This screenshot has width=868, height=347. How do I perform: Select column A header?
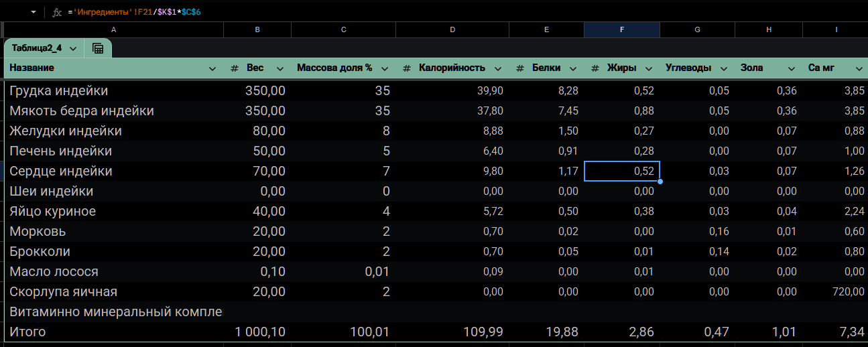tap(113, 29)
